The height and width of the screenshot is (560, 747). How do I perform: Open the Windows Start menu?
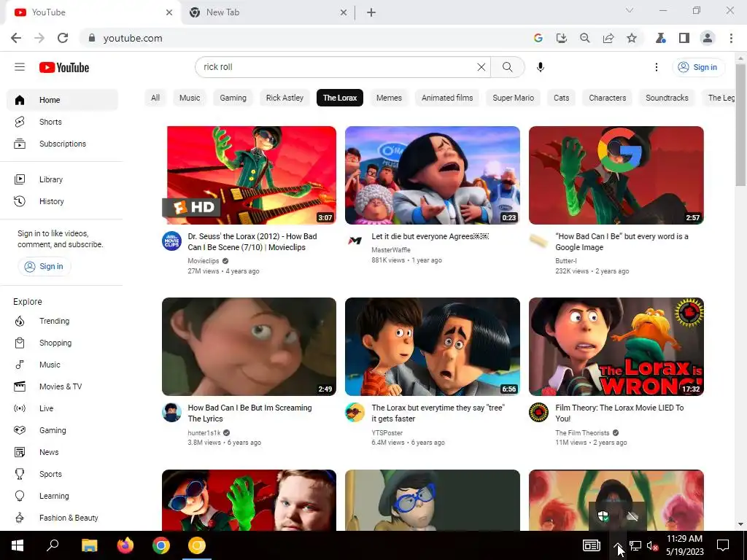click(x=18, y=545)
